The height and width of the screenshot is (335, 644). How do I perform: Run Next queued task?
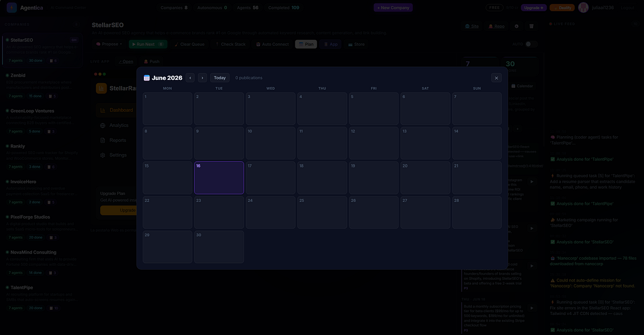tap(148, 44)
